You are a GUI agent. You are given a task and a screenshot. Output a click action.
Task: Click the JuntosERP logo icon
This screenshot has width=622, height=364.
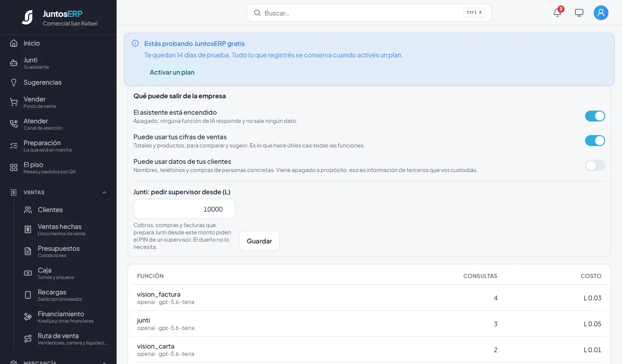click(x=27, y=17)
